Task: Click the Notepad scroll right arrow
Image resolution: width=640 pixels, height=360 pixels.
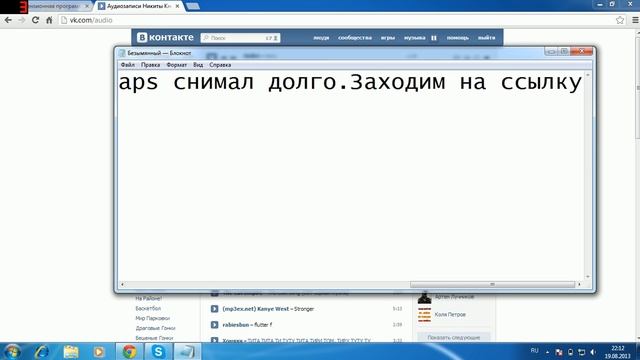Action: (x=579, y=284)
